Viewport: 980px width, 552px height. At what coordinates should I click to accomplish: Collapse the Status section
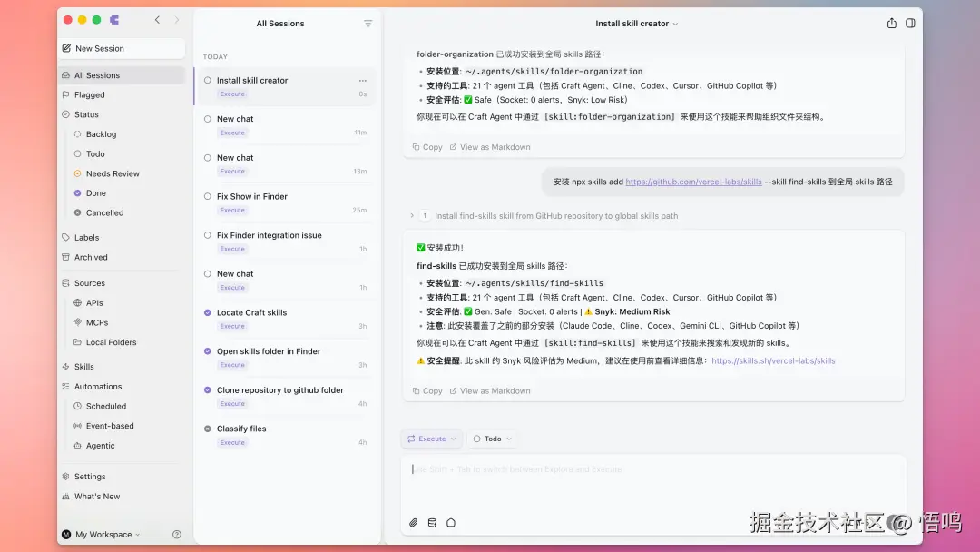86,115
